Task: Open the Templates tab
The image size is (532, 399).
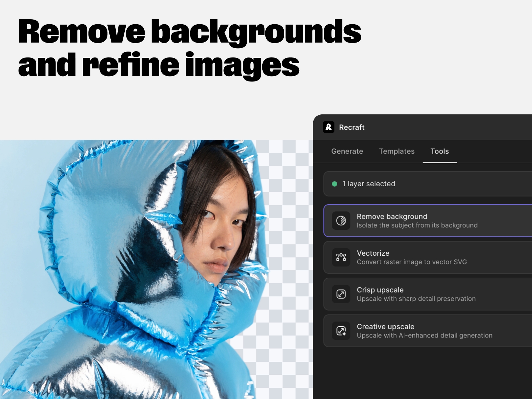Action: click(x=397, y=151)
